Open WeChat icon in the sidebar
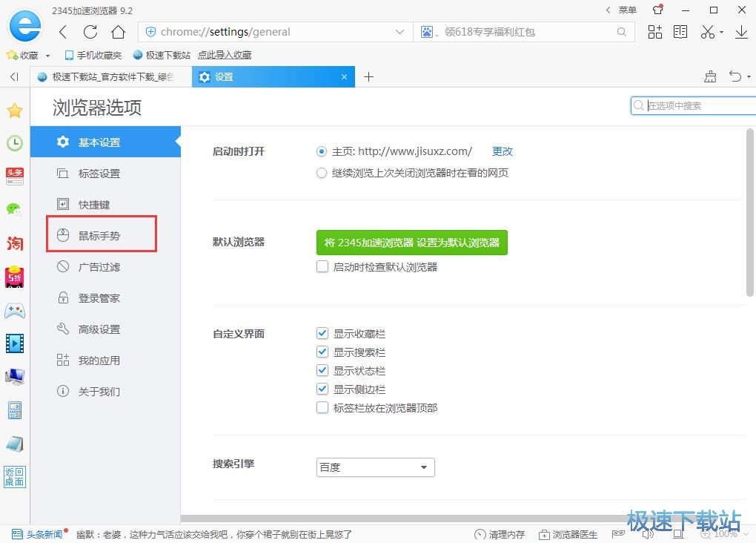This screenshot has width=756, height=543. [x=15, y=209]
